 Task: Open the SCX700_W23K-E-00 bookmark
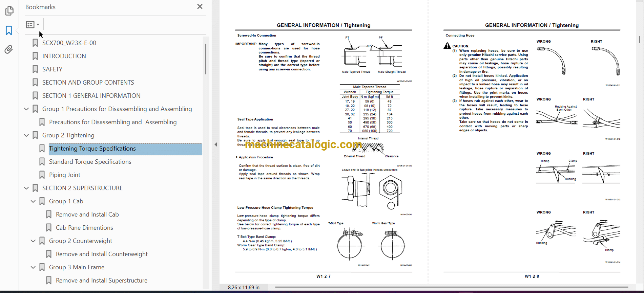[x=69, y=43]
